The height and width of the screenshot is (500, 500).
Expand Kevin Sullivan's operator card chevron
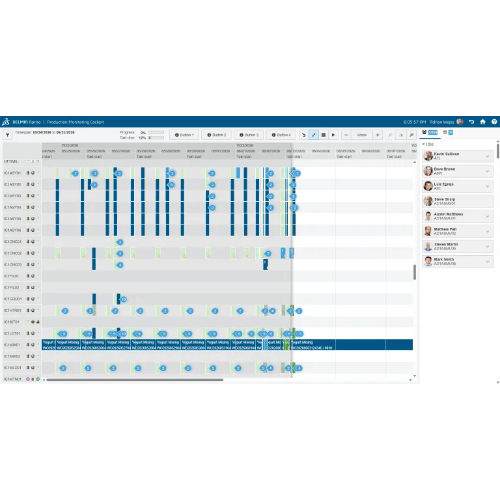[488, 156]
